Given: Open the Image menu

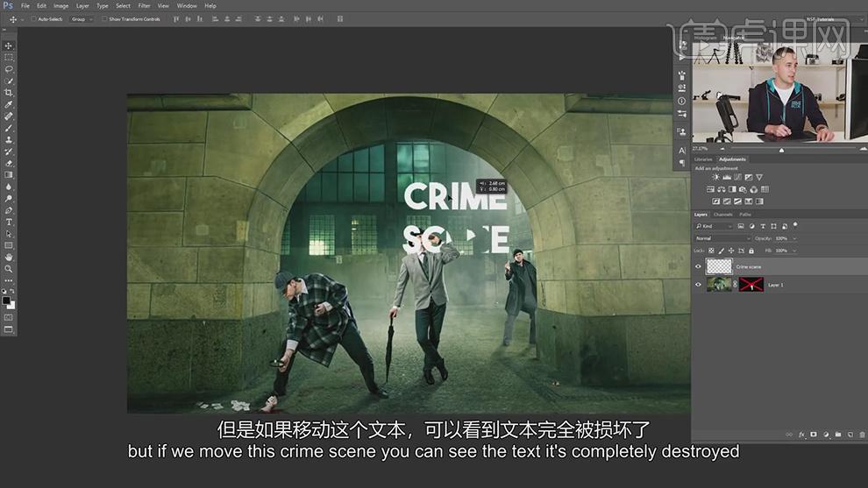Looking at the screenshot, I should pos(60,5).
